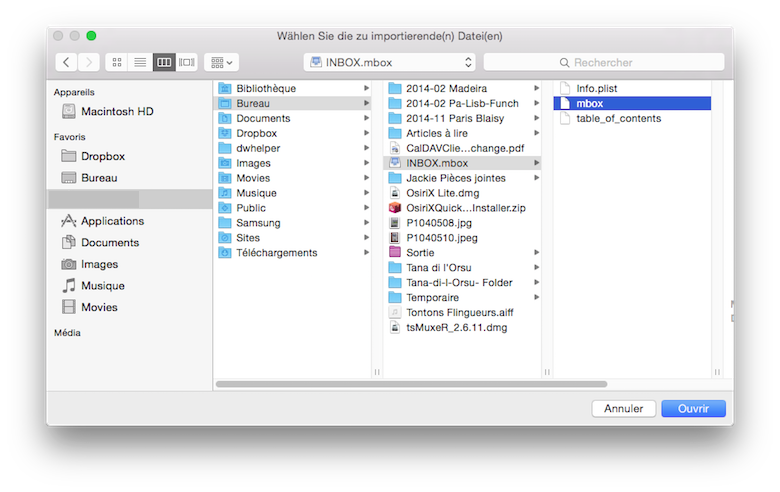Image resolution: width=780 pixels, height=492 pixels.
Task: Switch to icon view mode
Action: coord(117,62)
